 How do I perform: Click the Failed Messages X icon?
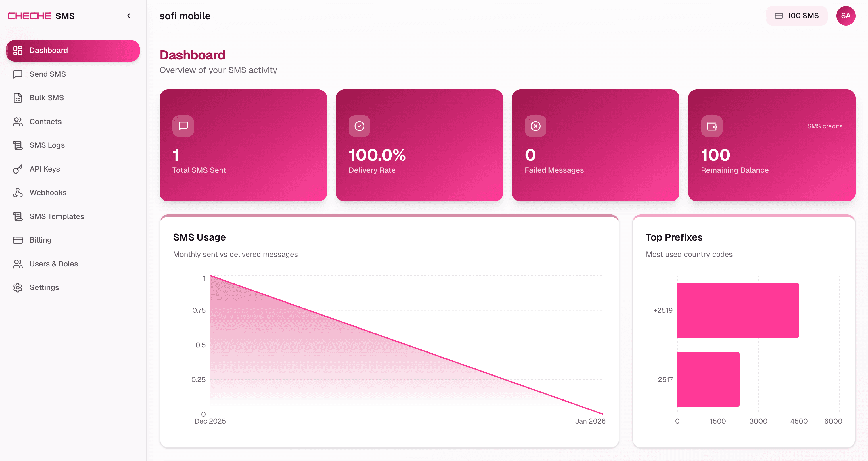point(535,126)
